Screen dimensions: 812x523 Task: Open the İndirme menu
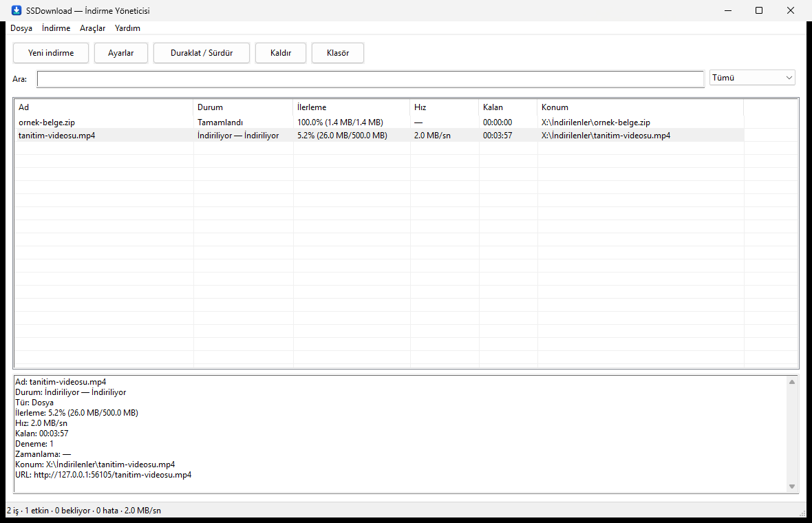56,28
